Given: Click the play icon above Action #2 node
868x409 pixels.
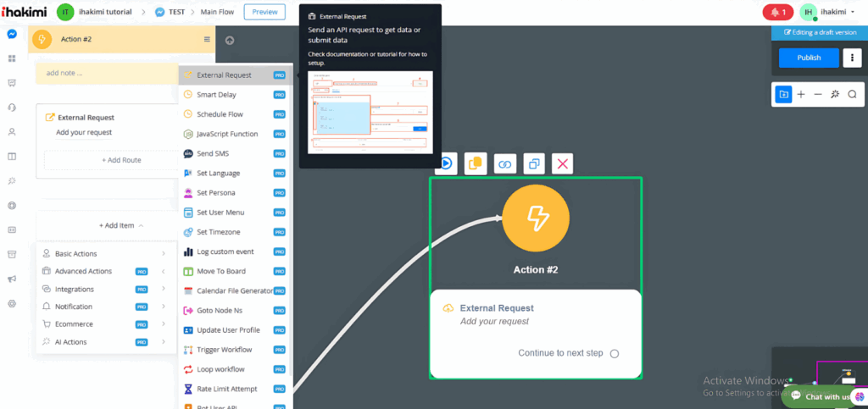Looking at the screenshot, I should [x=446, y=163].
